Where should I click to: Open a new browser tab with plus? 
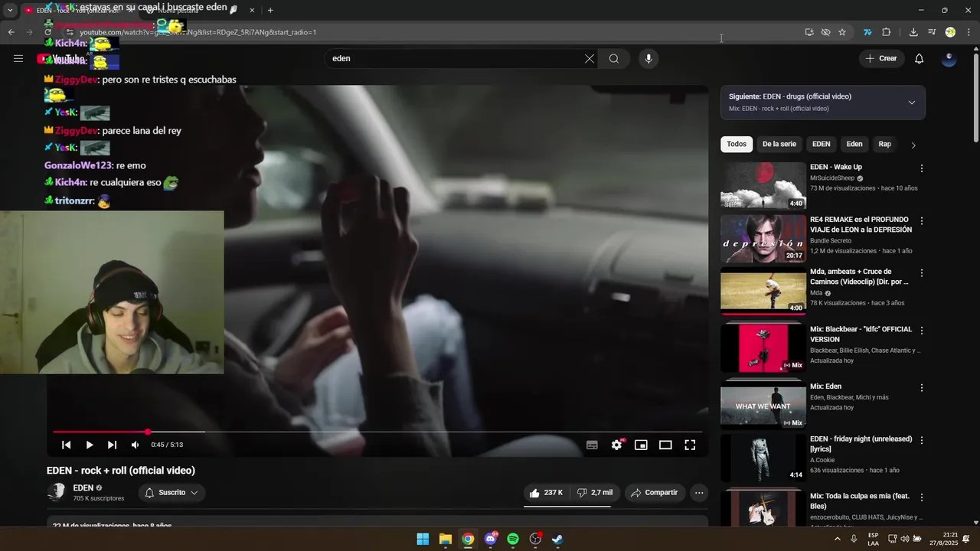(x=270, y=10)
